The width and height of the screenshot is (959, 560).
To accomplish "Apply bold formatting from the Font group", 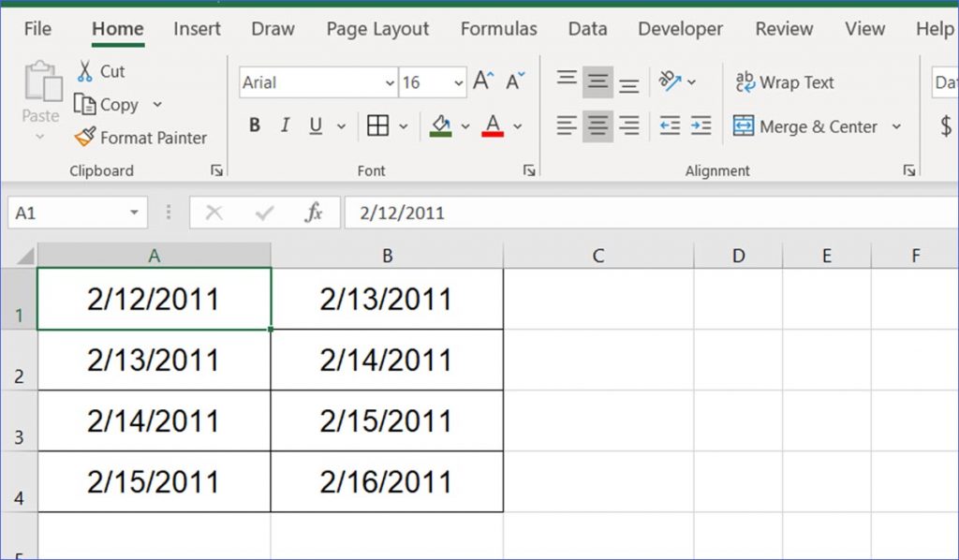I will click(x=254, y=125).
